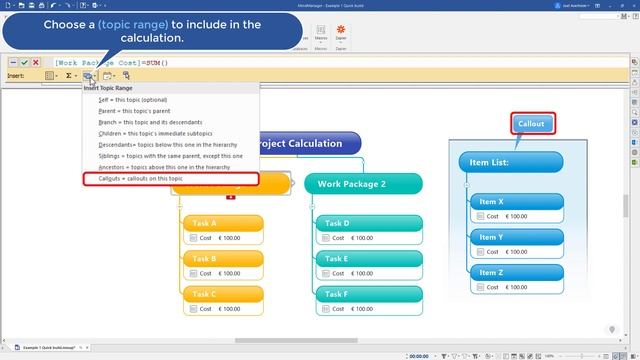Select the Task C topic
Viewport: 640px width, 360px height.
click(x=223, y=294)
